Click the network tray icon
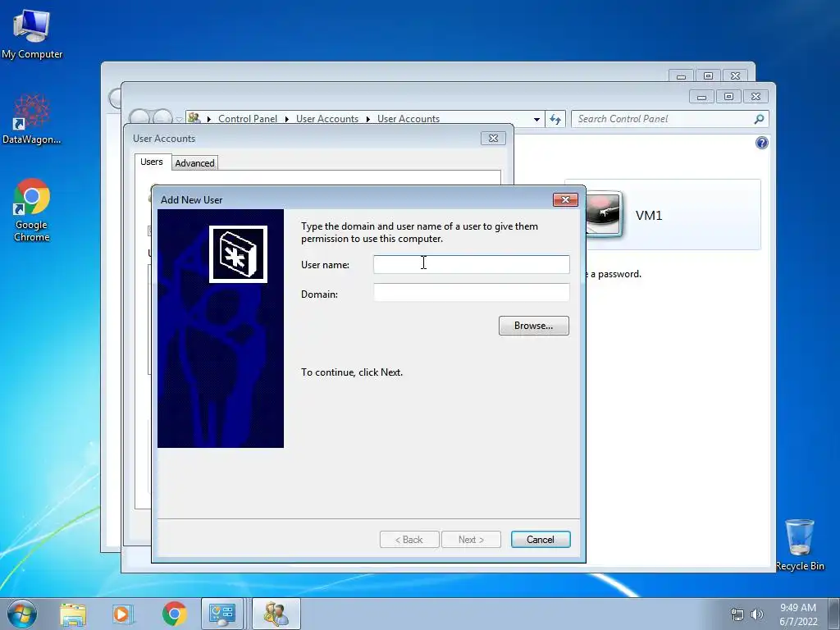The width and height of the screenshot is (840, 630). click(737, 614)
